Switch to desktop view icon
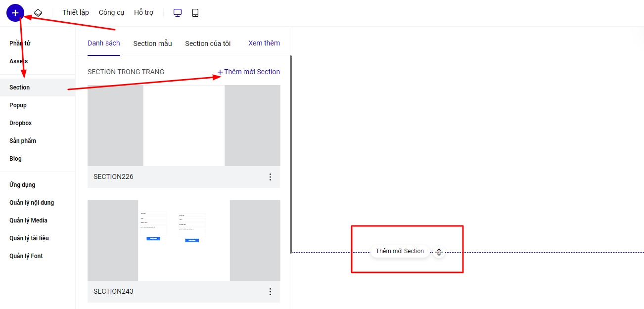The height and width of the screenshot is (309, 644). tap(178, 13)
